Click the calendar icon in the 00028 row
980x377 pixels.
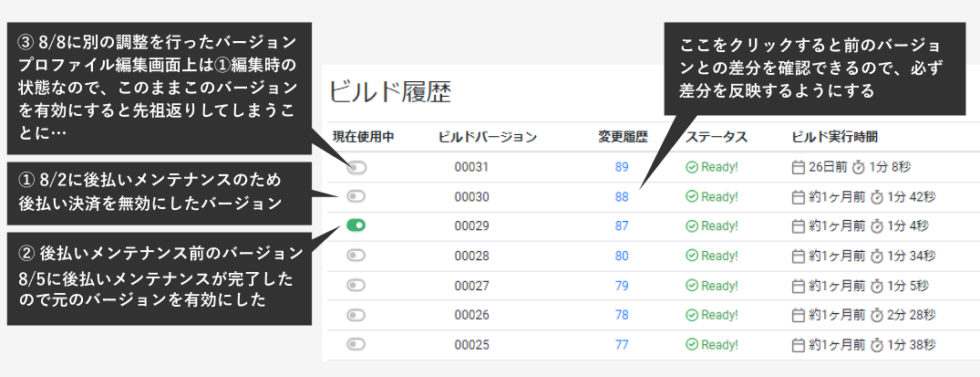(798, 256)
